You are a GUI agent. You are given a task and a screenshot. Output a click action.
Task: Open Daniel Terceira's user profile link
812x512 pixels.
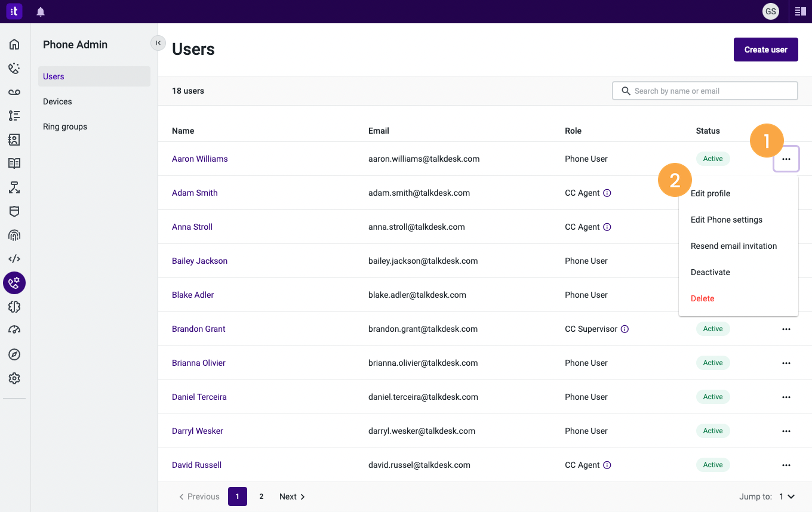point(199,397)
